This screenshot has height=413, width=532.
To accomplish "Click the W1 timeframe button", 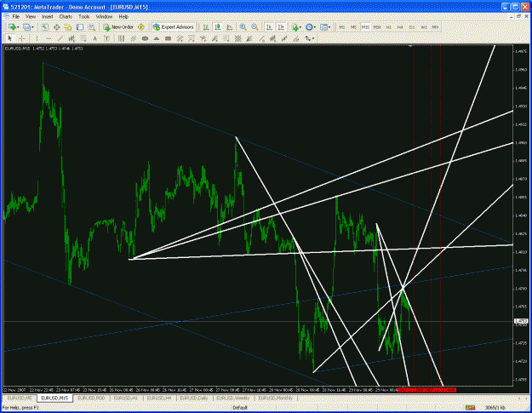I will click(x=424, y=27).
